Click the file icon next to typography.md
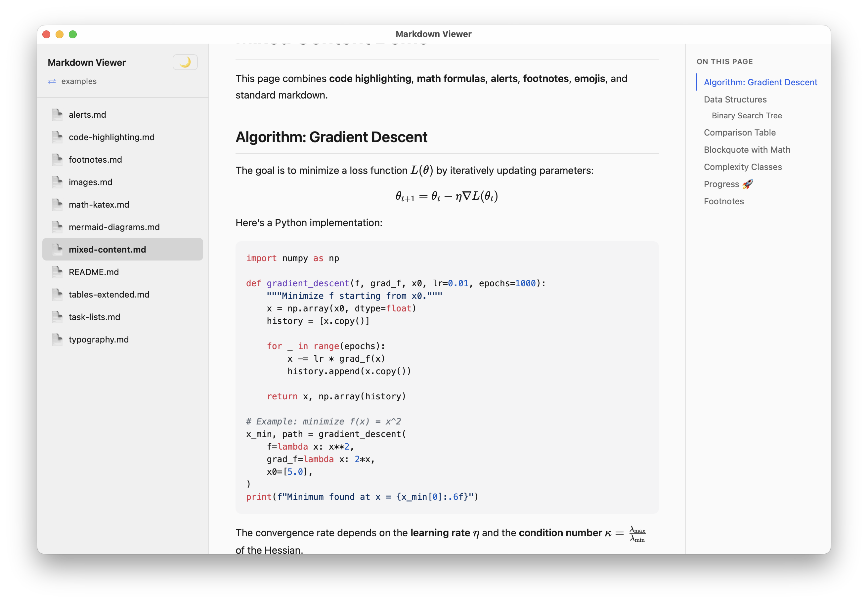This screenshot has width=868, height=603. tap(57, 339)
